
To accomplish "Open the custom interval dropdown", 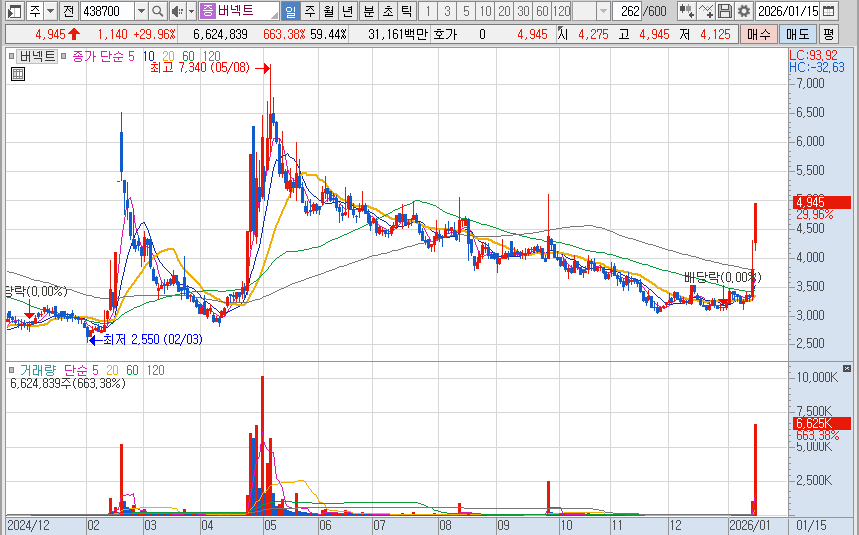I will 603,10.
